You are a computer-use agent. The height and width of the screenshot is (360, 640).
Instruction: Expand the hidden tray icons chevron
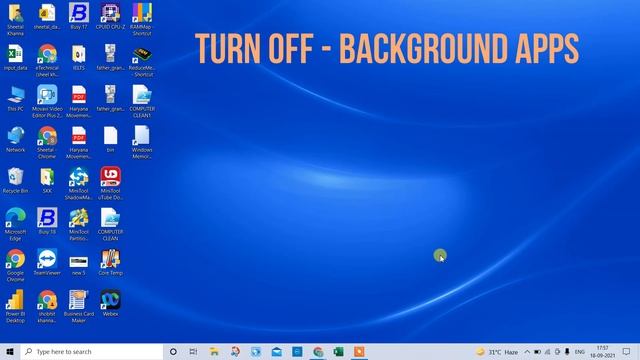(x=527, y=352)
